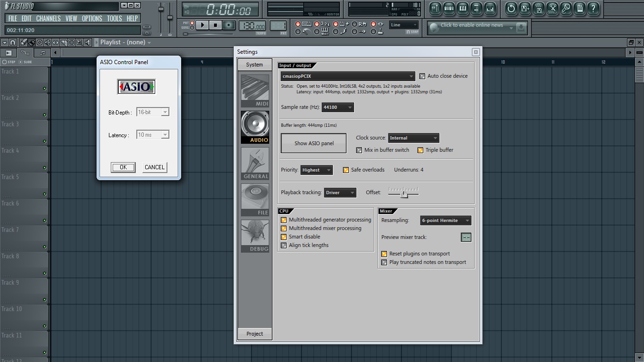This screenshot has height=362, width=644.
Task: Click the Record transport button
Action: (229, 25)
